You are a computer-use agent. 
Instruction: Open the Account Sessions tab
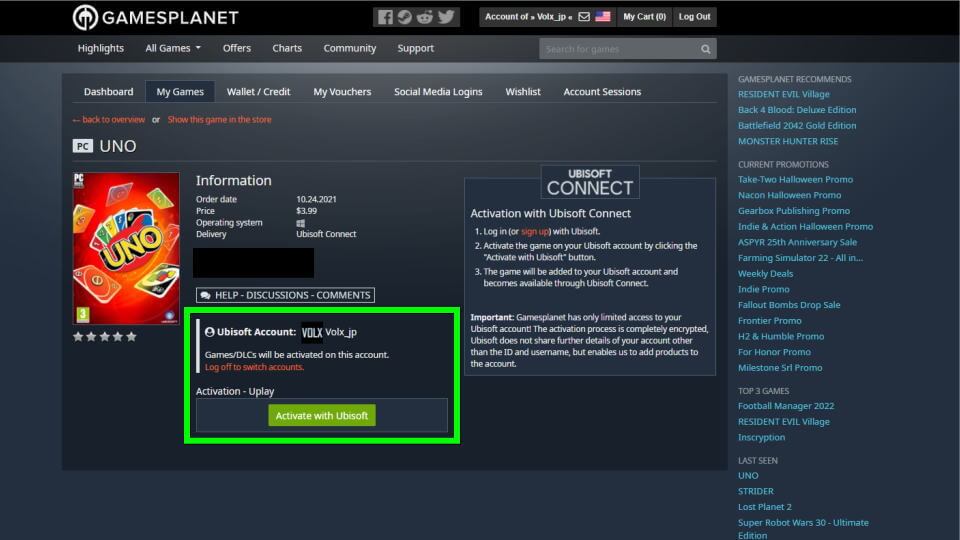pyautogui.click(x=602, y=92)
